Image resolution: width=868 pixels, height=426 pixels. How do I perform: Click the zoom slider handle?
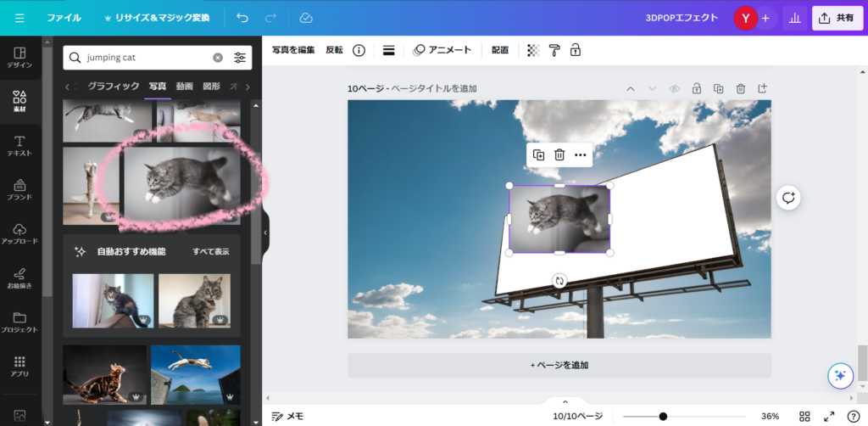[663, 417]
